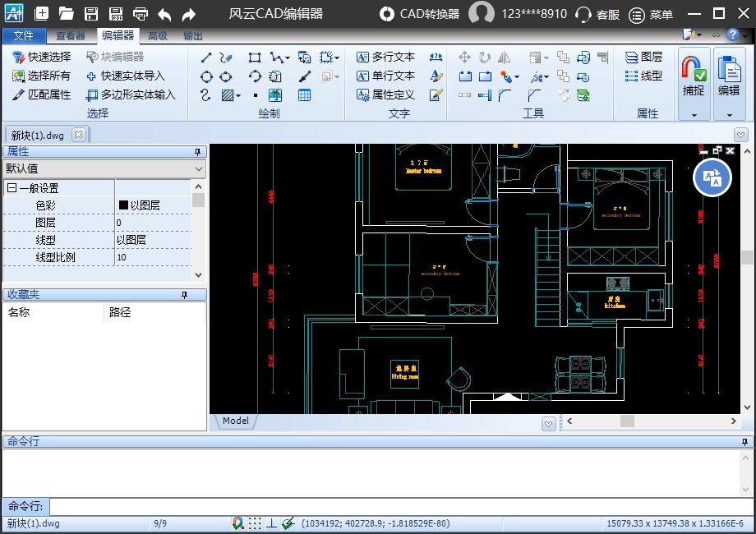756x534 pixels.
Task: Switch to the 输出 ribbon tab
Action: (193, 35)
